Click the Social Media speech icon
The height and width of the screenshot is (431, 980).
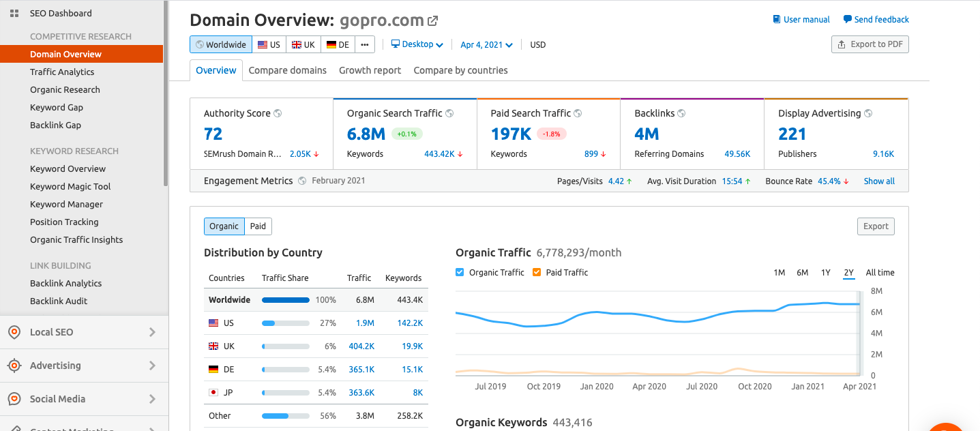coord(14,399)
